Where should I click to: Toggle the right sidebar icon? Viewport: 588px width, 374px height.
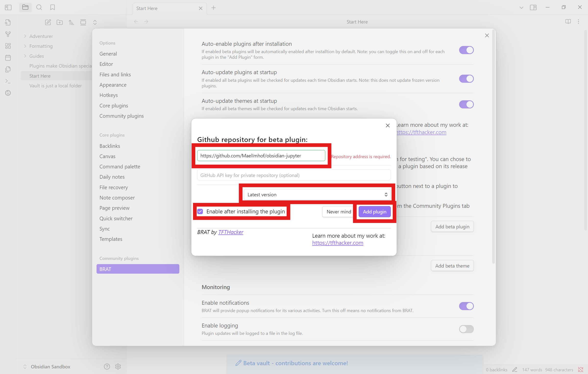coord(533,7)
